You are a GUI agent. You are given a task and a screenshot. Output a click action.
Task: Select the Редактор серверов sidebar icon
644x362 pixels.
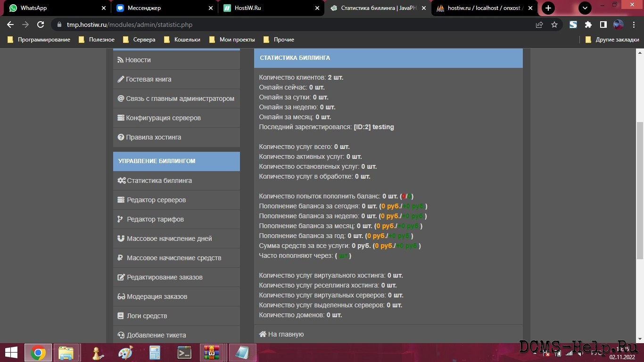coord(122,200)
